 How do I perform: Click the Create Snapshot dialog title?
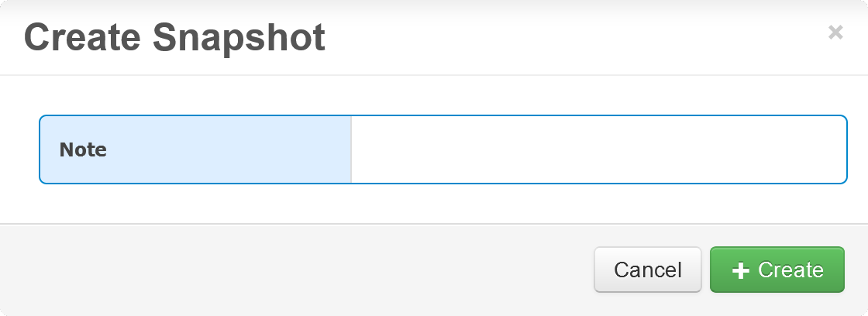point(174,37)
